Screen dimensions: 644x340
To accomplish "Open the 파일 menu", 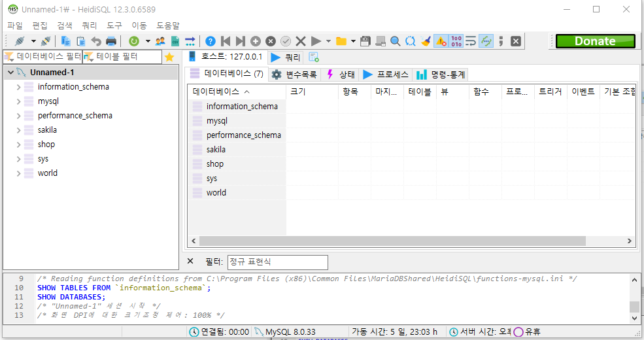I will pyautogui.click(x=15, y=25).
